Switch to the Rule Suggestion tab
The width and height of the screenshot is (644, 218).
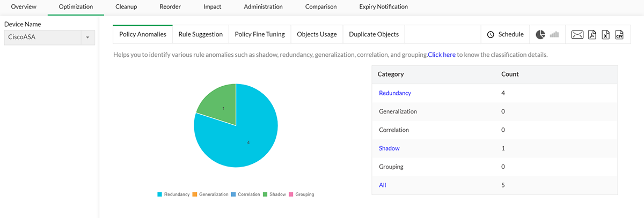coord(200,34)
